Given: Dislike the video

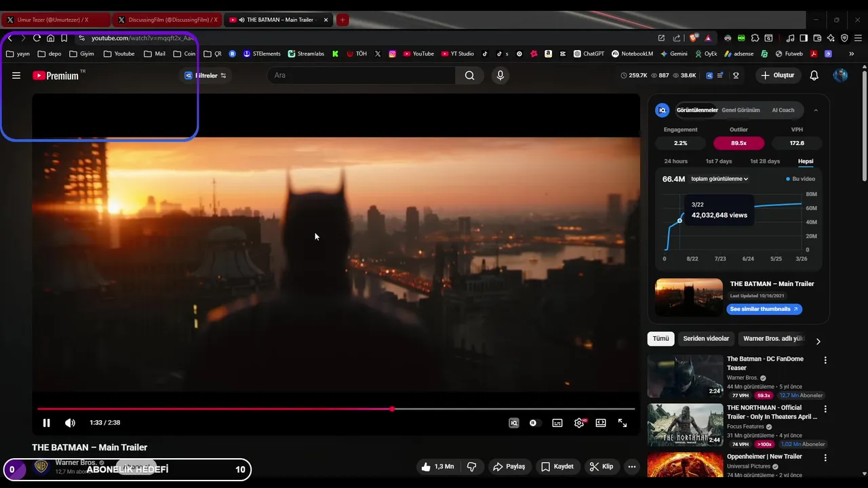Looking at the screenshot, I should [472, 466].
